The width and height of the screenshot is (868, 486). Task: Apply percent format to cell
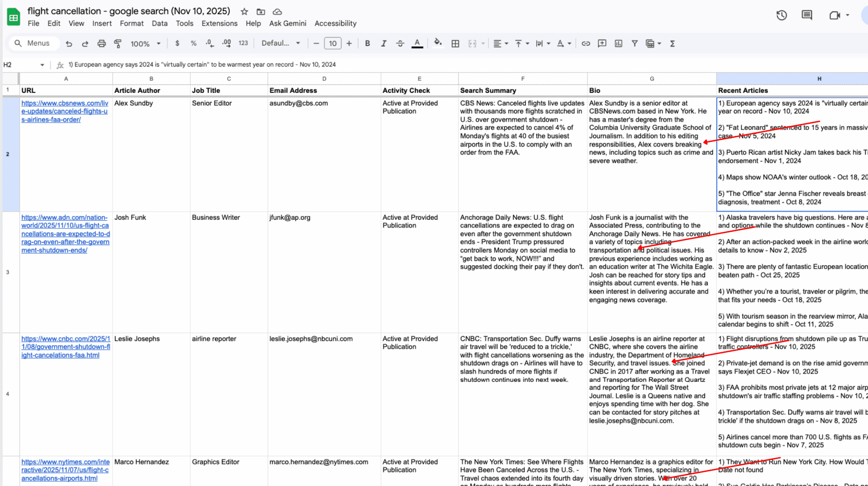pos(194,43)
